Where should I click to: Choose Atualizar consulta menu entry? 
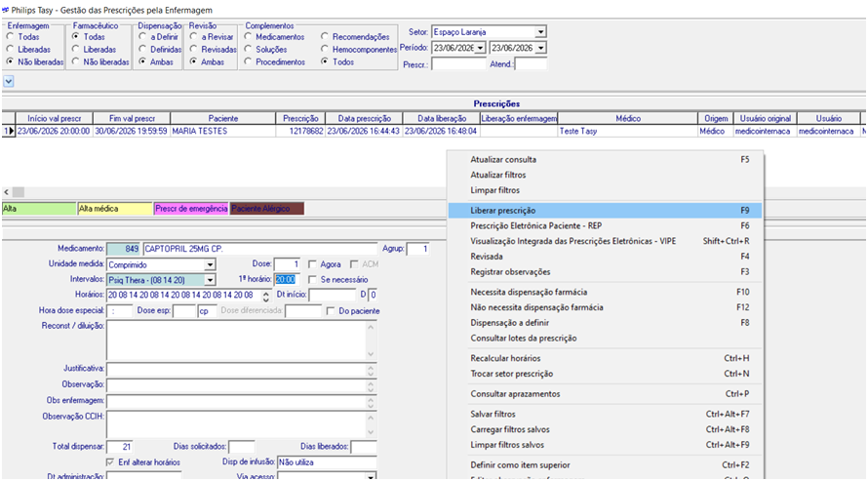[x=605, y=159]
